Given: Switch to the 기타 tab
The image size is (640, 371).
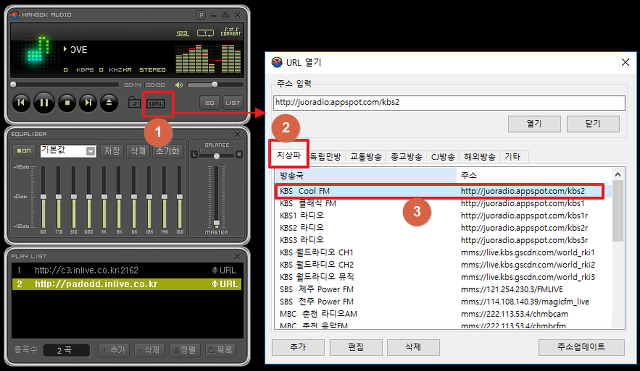Looking at the screenshot, I should tap(513, 157).
